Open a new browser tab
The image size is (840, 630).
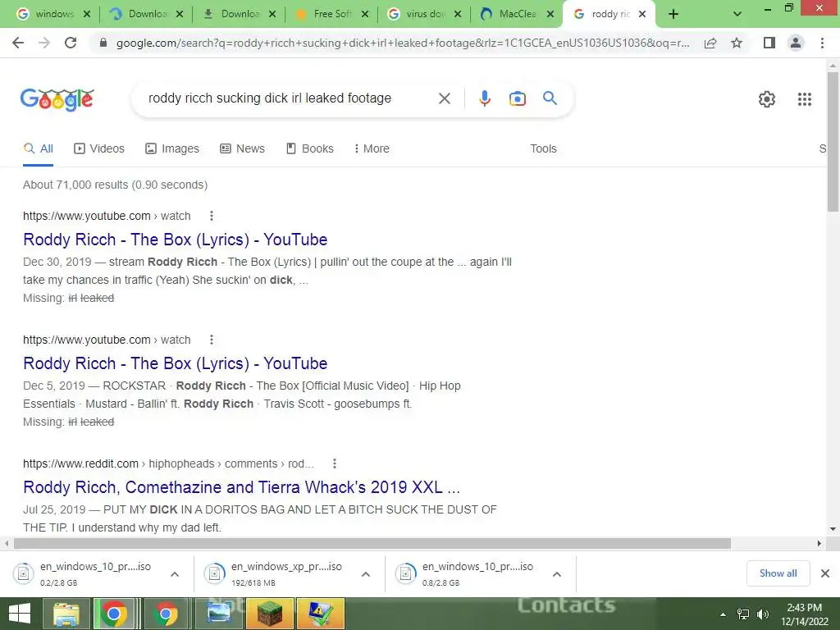(x=673, y=15)
